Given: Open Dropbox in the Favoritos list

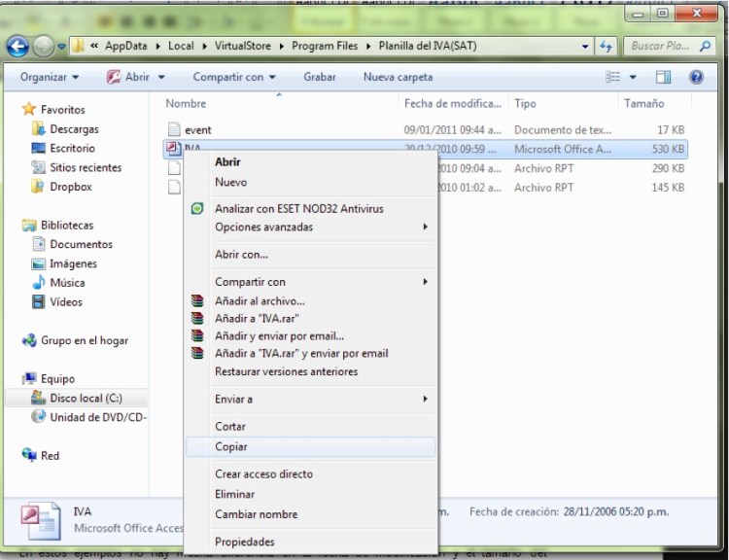Looking at the screenshot, I should pos(70,187).
